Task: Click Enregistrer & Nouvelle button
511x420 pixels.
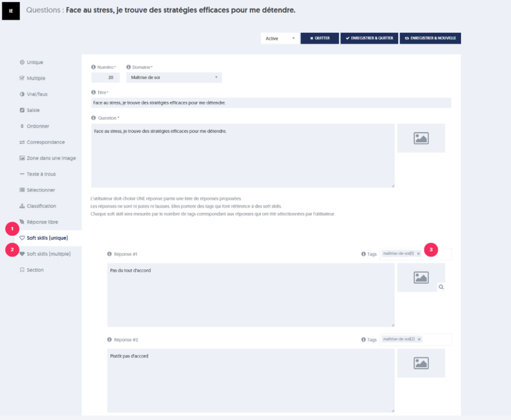Action: point(430,38)
